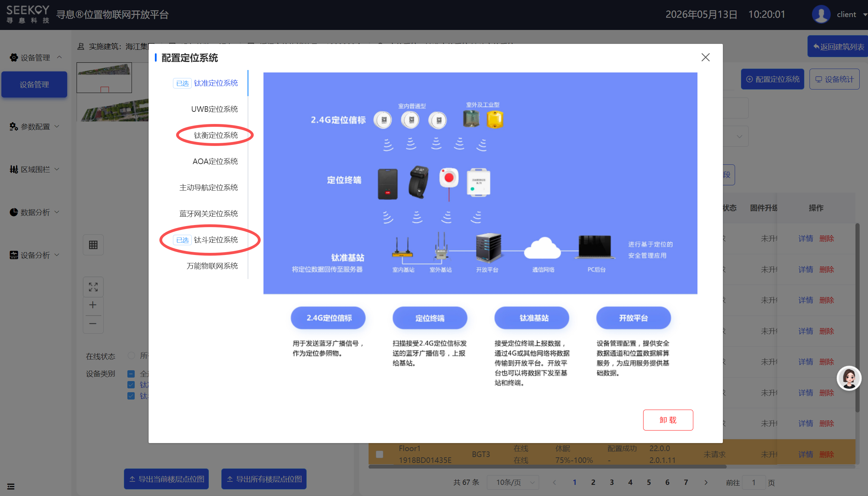868x496 pixels.
Task: Click the 定位终端 pill button
Action: point(430,318)
